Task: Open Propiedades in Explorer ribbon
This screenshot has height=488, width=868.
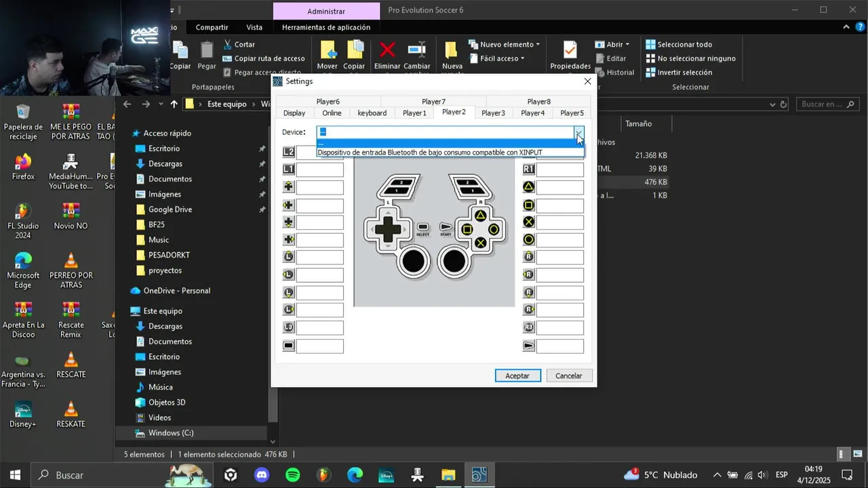Action: 570,56
